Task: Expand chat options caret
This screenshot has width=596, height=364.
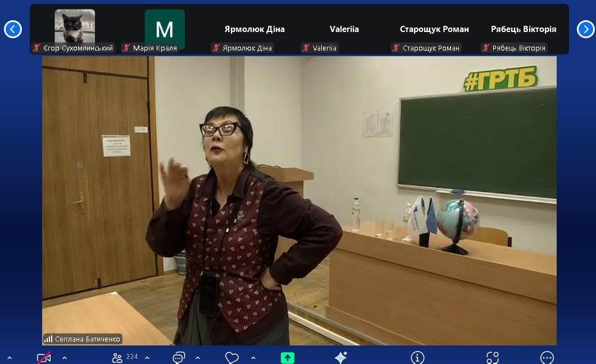Action: [198, 358]
